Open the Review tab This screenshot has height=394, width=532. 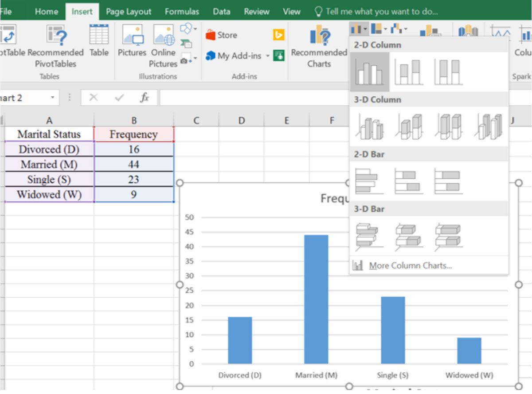[x=256, y=12]
